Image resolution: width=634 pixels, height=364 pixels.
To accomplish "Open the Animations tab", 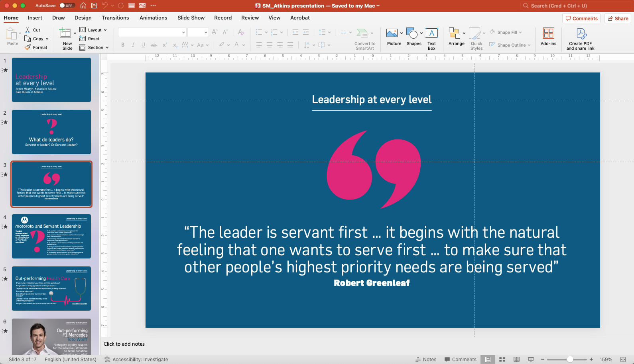I will (154, 18).
